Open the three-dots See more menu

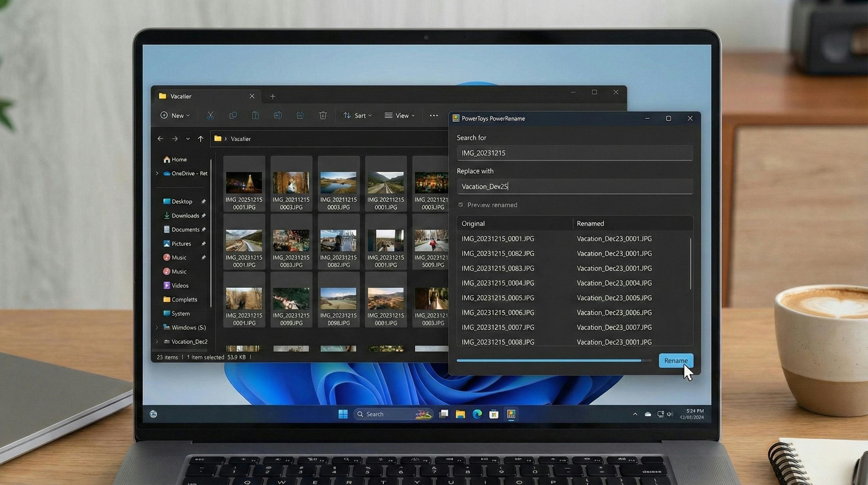click(x=434, y=116)
